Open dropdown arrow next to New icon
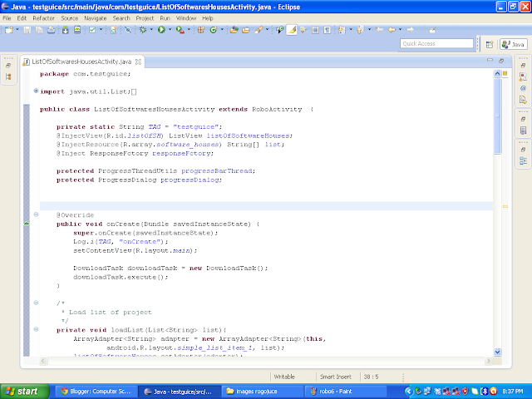The height and width of the screenshot is (399, 532). (17, 30)
